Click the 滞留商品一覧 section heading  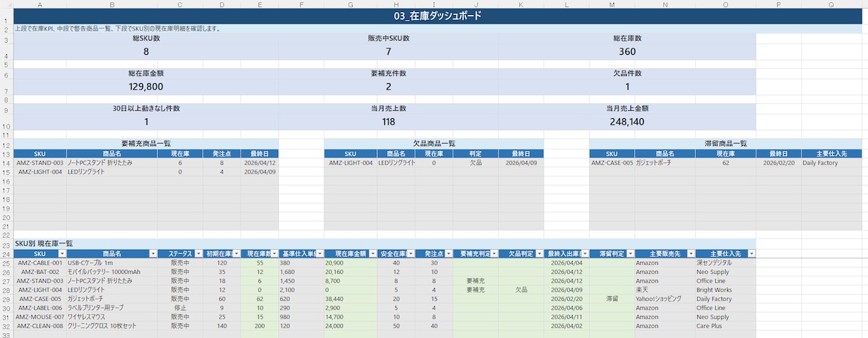(x=725, y=144)
